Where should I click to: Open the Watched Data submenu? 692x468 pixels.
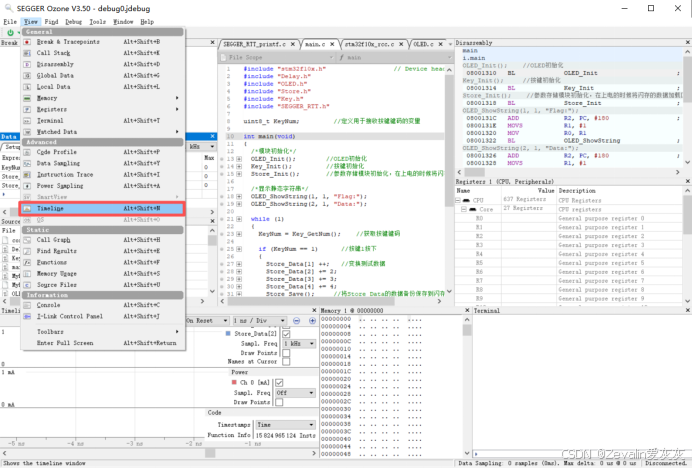coord(102,132)
